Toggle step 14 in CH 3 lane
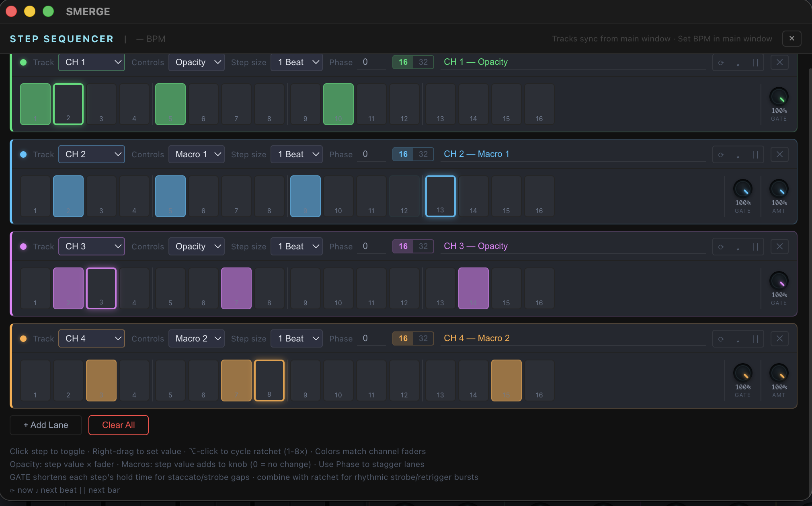Screen dimensions: 812x506 tap(474, 288)
